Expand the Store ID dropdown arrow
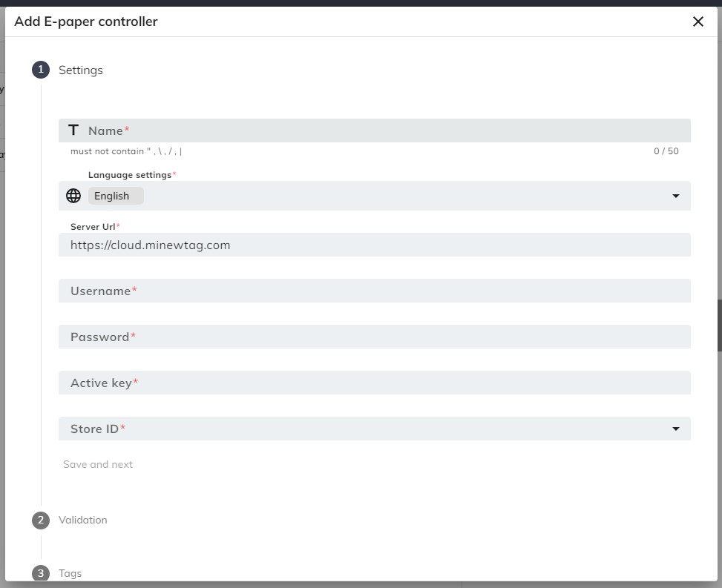 [675, 429]
